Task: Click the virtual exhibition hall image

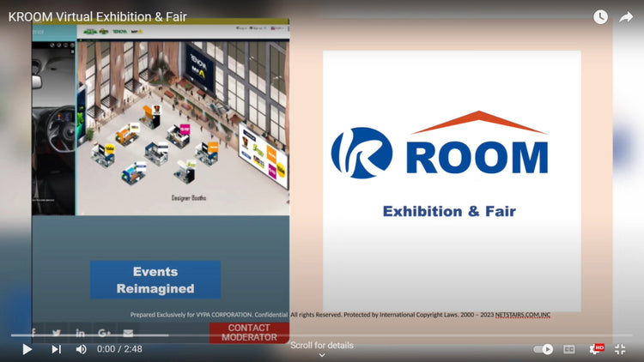Action: pyautogui.click(x=183, y=127)
